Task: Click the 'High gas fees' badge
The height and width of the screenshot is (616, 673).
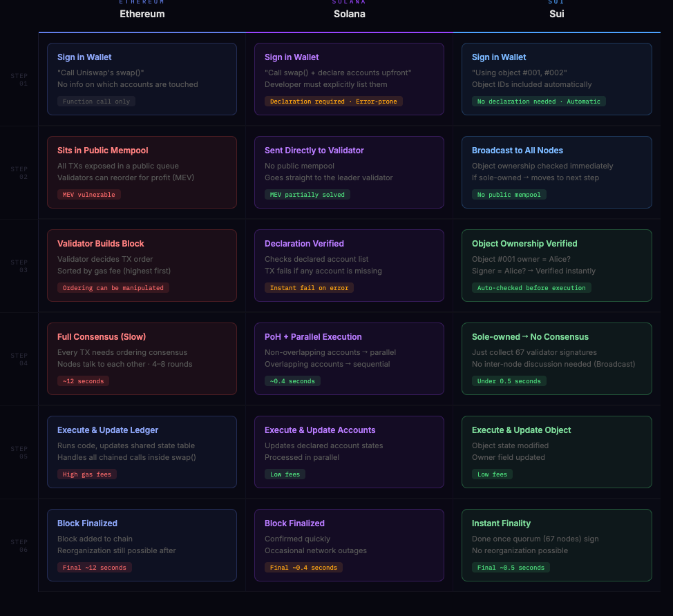Action: coord(87,474)
